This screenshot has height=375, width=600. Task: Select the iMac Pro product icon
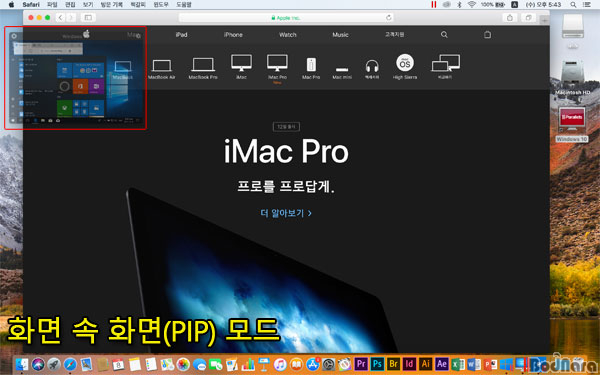coord(277,68)
